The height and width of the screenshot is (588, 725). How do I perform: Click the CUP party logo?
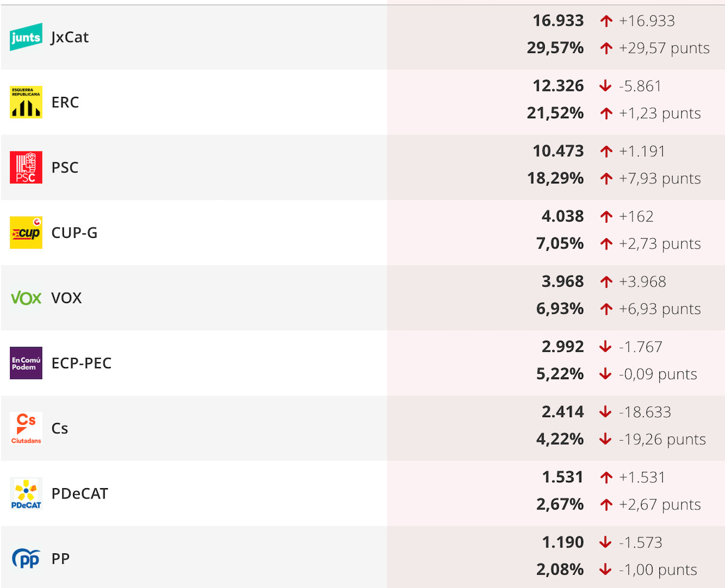tap(26, 233)
